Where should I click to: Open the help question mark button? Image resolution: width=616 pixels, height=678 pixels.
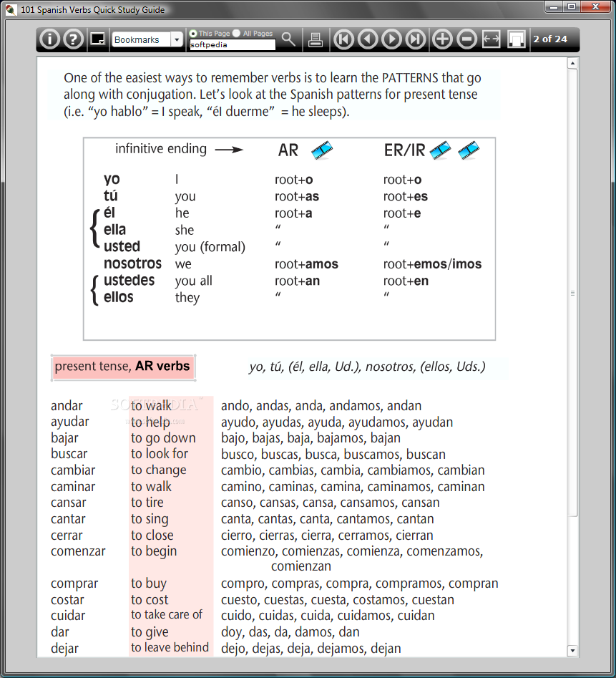[74, 39]
